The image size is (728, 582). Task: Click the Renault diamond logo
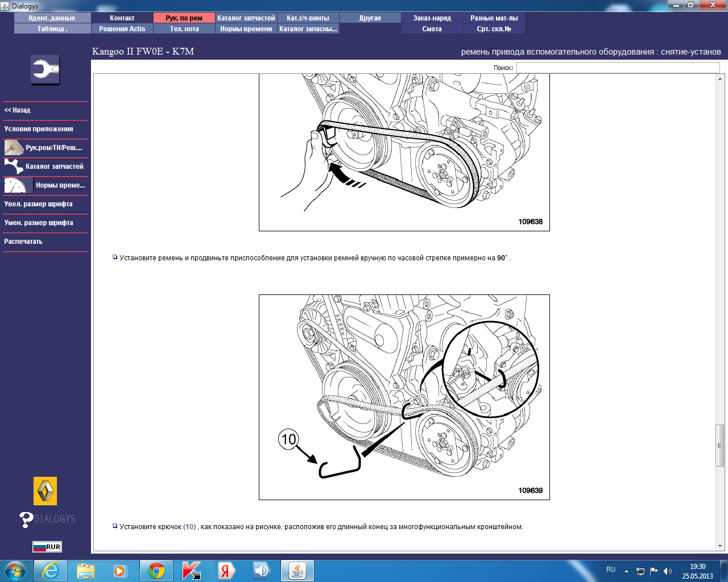click(45, 491)
